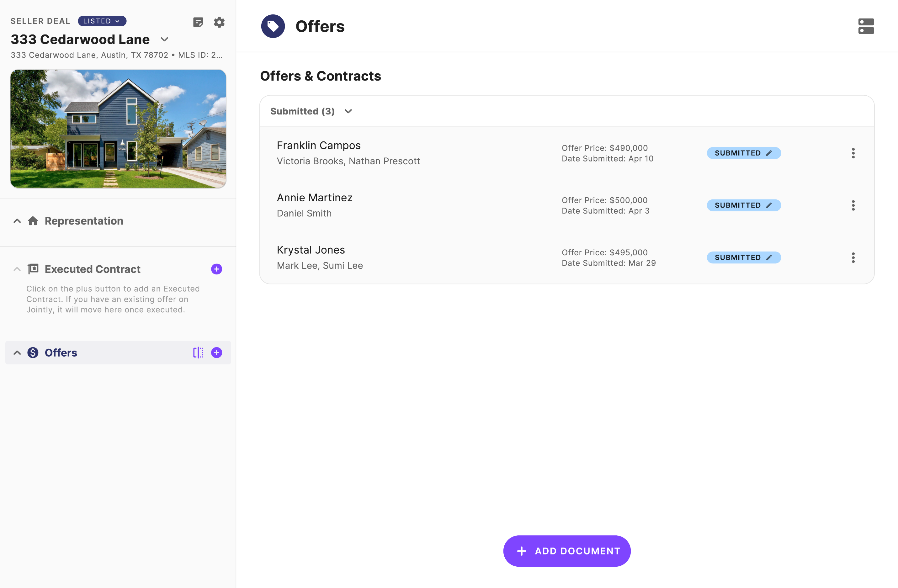Open the LISTED status dropdown
Image resolution: width=898 pixels, height=588 pixels.
(102, 21)
